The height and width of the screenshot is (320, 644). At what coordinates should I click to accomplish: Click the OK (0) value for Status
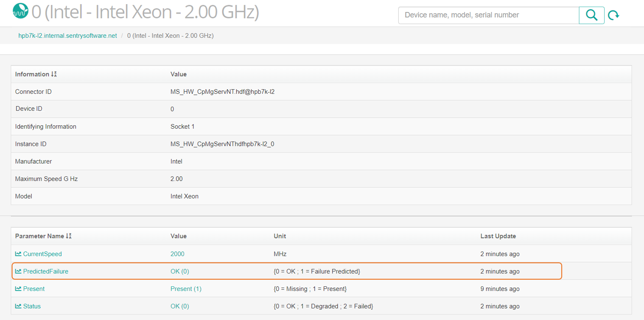click(180, 306)
